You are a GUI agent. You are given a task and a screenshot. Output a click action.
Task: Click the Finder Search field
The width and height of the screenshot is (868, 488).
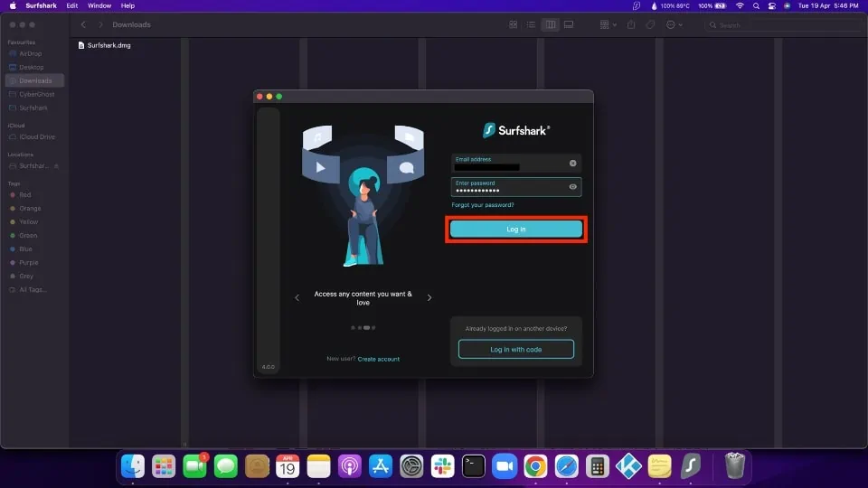tap(783, 25)
